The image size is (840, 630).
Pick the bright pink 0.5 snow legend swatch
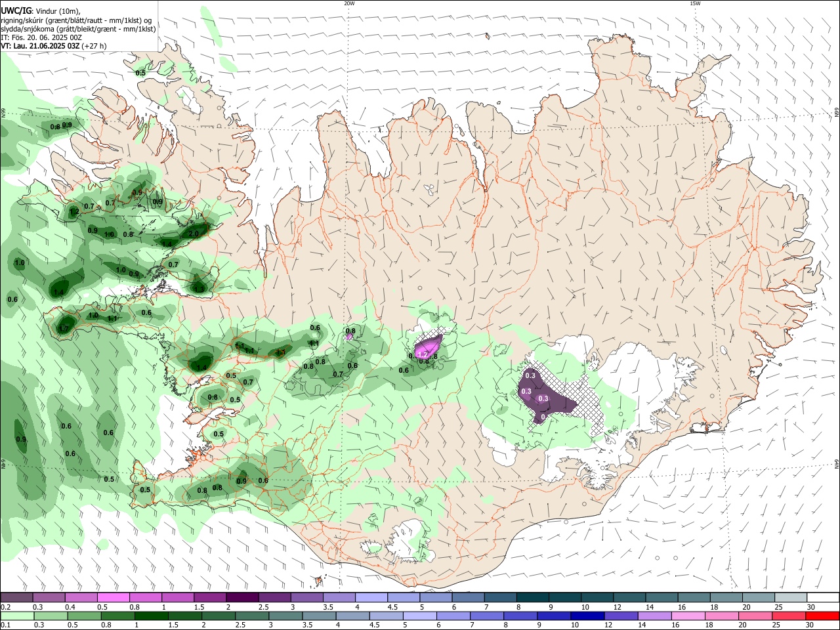[113, 597]
